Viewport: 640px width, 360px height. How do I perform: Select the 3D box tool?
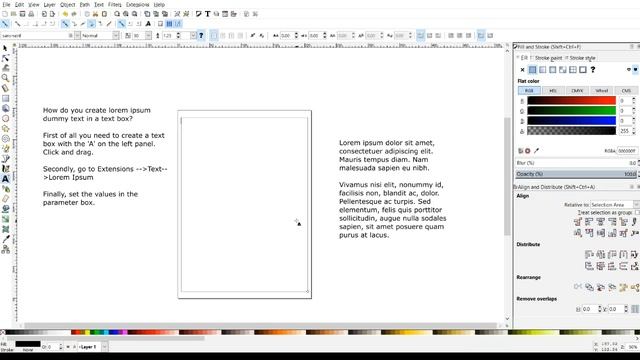(x=5, y=109)
